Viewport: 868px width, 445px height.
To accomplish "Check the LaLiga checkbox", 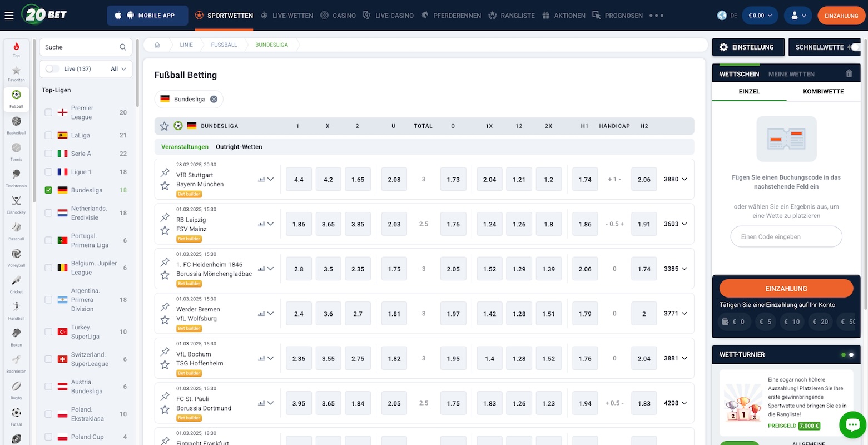I will 48,135.
